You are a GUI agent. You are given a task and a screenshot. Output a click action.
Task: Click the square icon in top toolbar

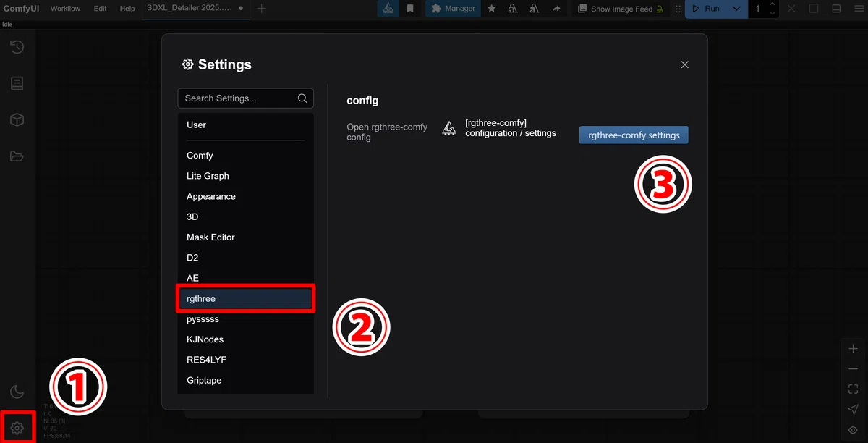click(x=814, y=9)
